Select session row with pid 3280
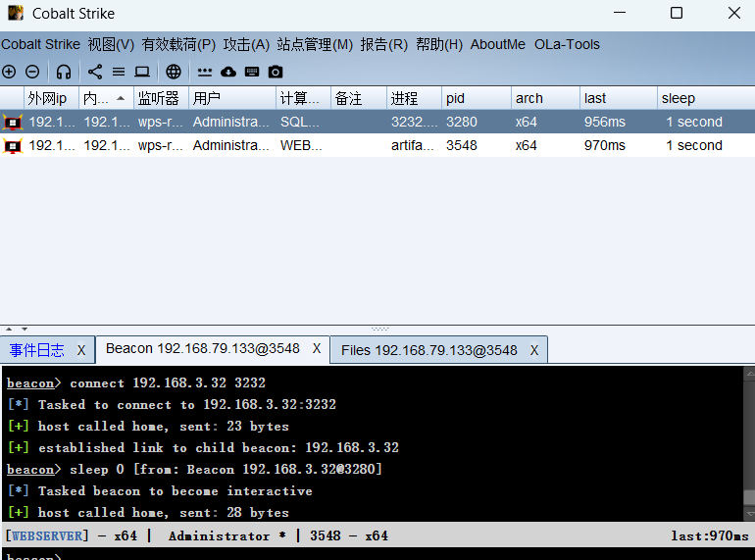This screenshot has height=560, width=755. [377, 122]
